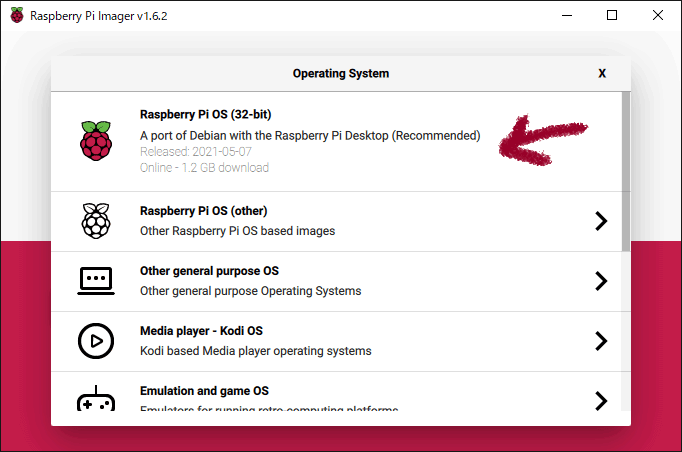Minimize the Raspberry Pi Imager window
The height and width of the screenshot is (452, 682).
567,15
